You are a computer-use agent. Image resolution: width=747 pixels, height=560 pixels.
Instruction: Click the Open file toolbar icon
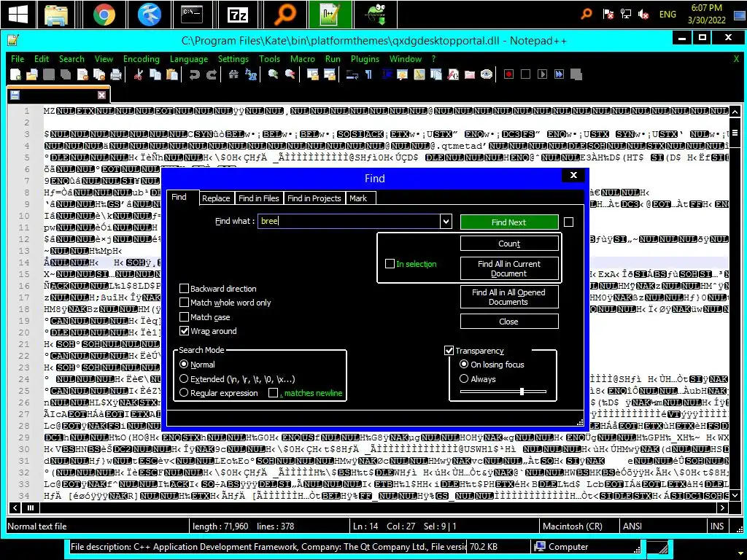32,74
